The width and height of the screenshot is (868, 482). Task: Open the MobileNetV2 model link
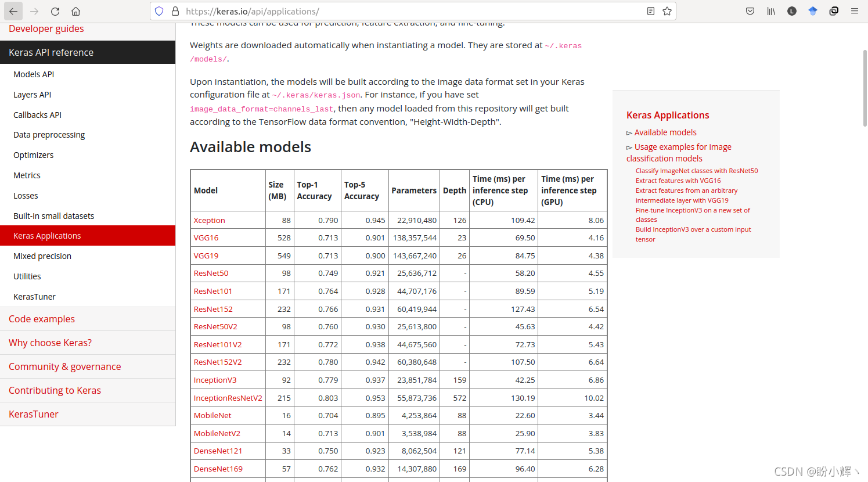(217, 433)
